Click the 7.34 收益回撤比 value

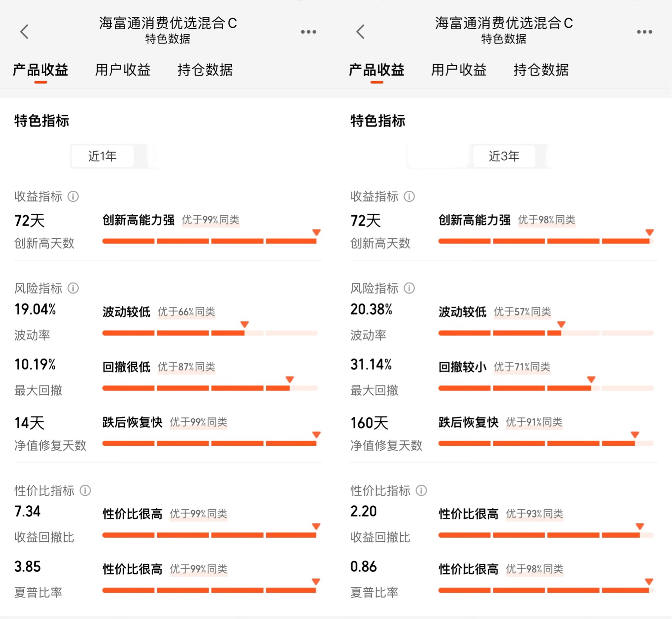pyautogui.click(x=27, y=512)
